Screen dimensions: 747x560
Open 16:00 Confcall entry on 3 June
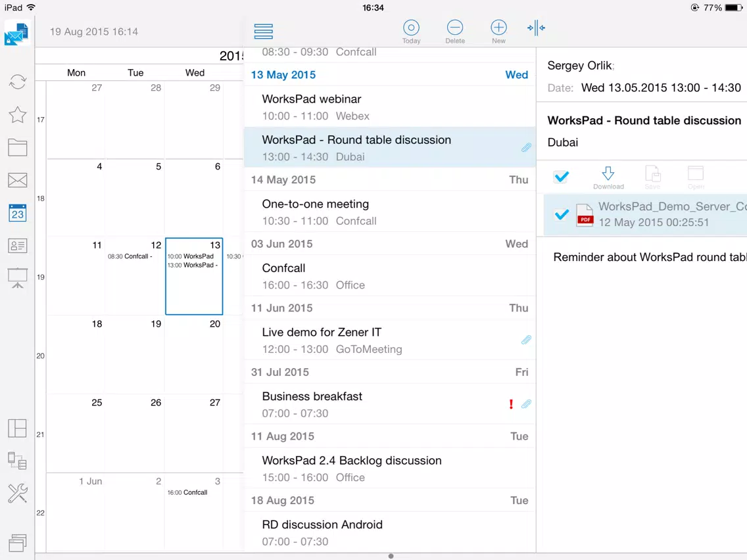(x=187, y=492)
